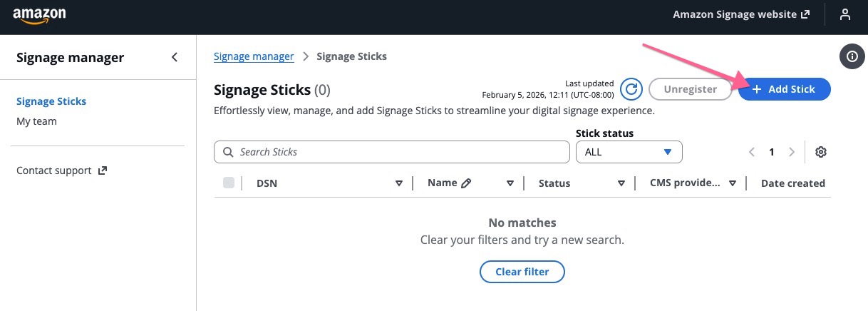Viewport: 868px width, 311px height.
Task: Go to the previous page arrow
Action: (x=751, y=152)
